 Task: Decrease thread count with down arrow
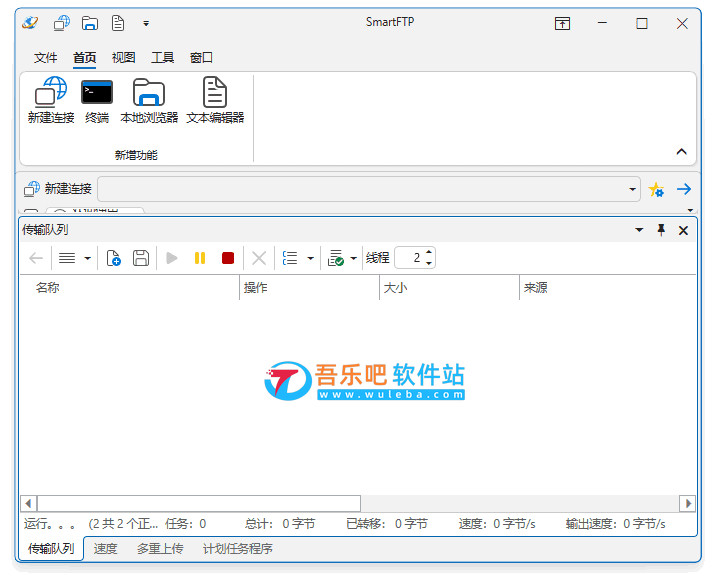[x=429, y=263]
